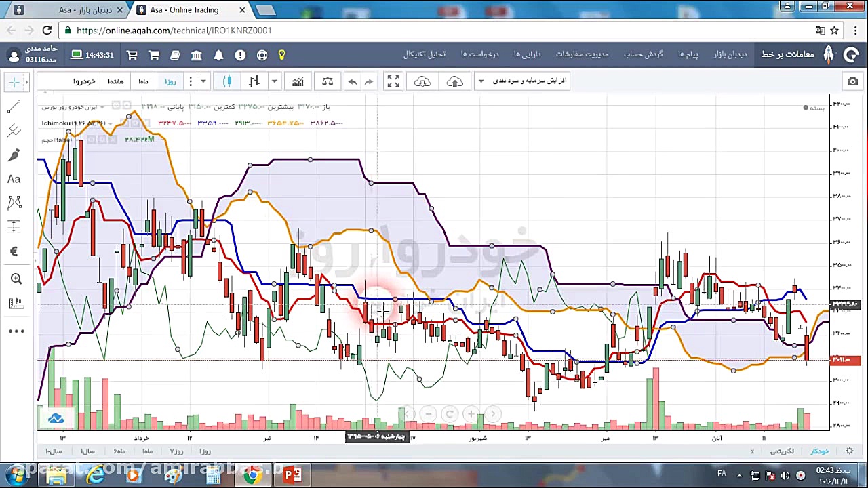Toggle fullscreen chart mode

393,81
